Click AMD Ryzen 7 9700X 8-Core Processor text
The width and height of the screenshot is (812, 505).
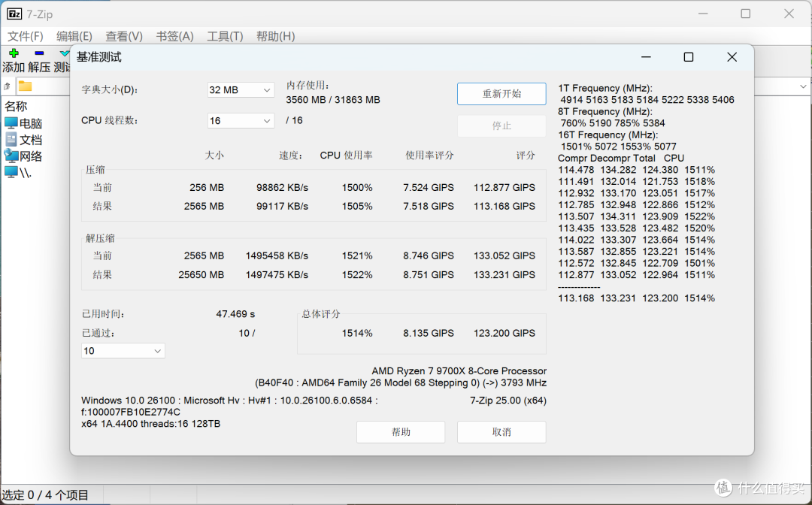tap(459, 371)
